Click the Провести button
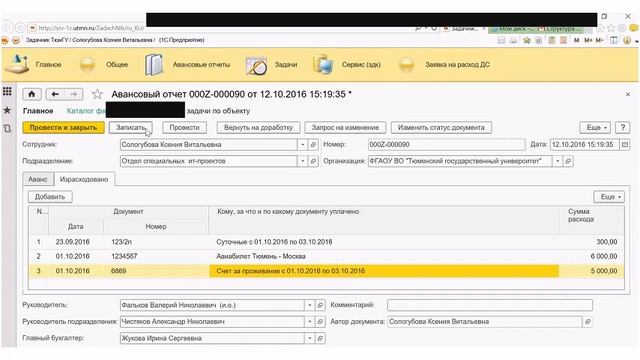This screenshot has height=360, width=640. click(184, 127)
